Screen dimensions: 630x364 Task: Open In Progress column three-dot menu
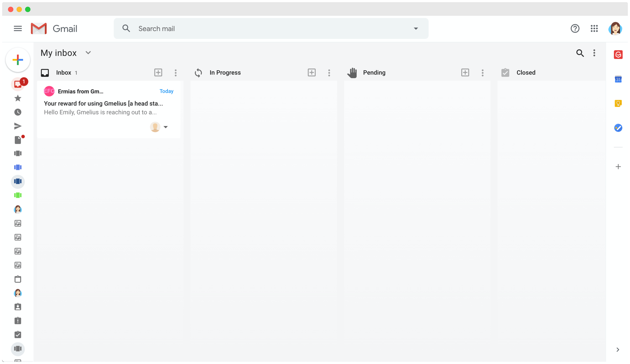(x=329, y=73)
